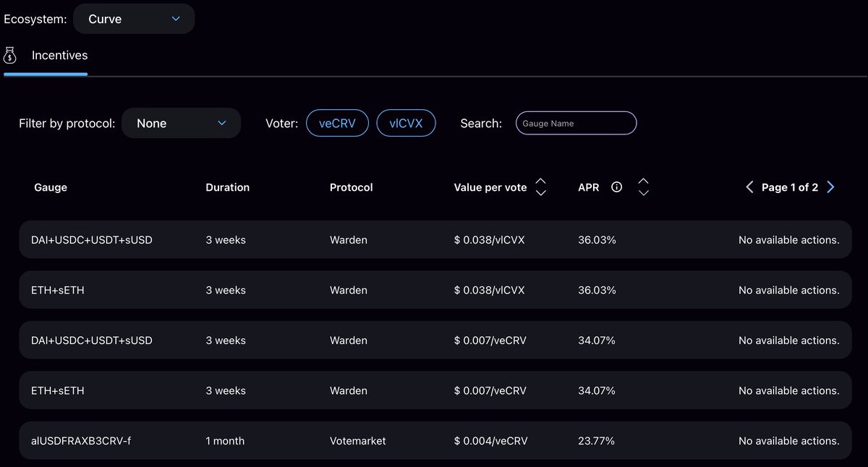Go to next page with right chevron
This screenshot has width=868, height=467.
[830, 187]
